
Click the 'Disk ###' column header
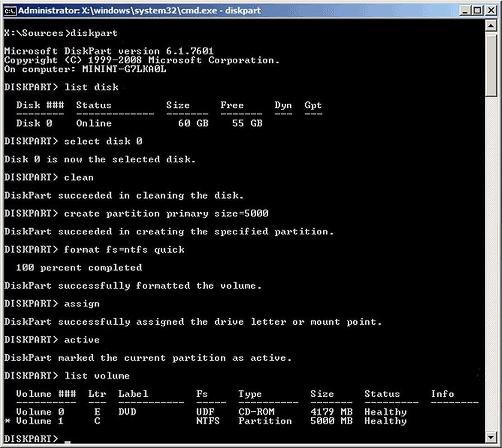pyautogui.click(x=40, y=105)
